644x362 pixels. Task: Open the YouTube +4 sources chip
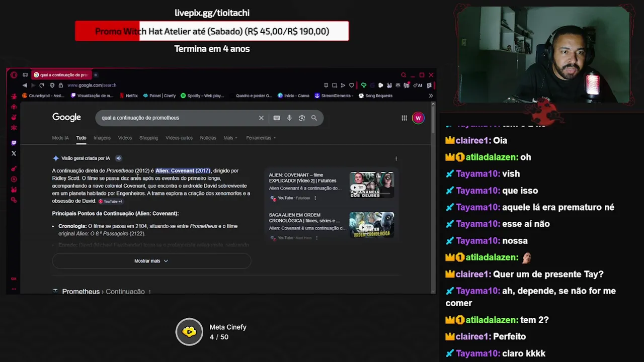110,201
